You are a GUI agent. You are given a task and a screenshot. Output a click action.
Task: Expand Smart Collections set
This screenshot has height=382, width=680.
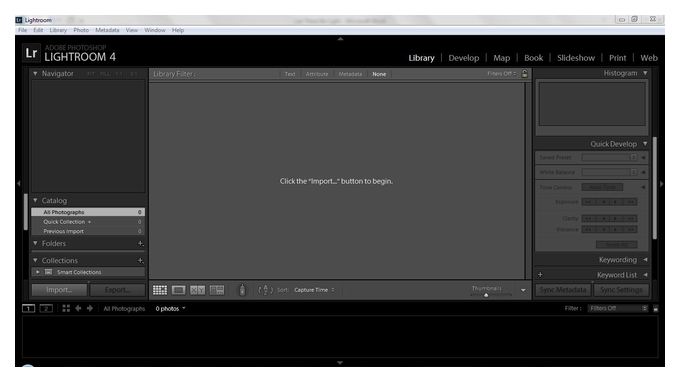(x=38, y=272)
